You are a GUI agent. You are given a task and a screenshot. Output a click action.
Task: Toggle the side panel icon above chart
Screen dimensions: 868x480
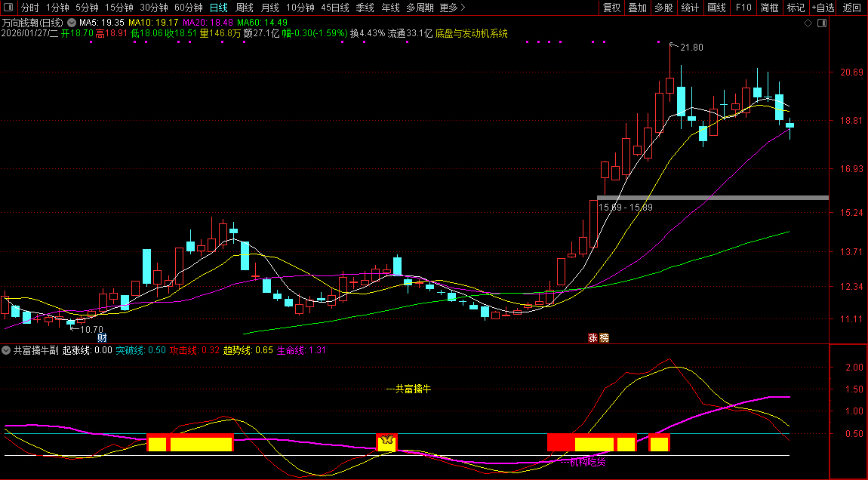click(x=822, y=23)
